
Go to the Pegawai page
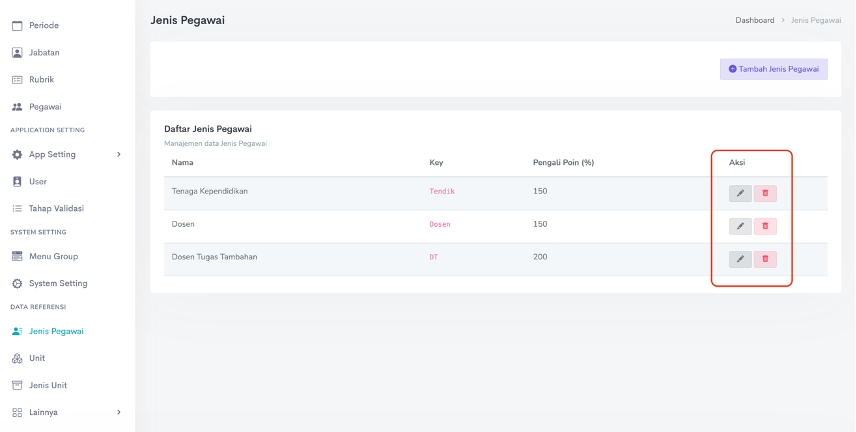coord(45,106)
